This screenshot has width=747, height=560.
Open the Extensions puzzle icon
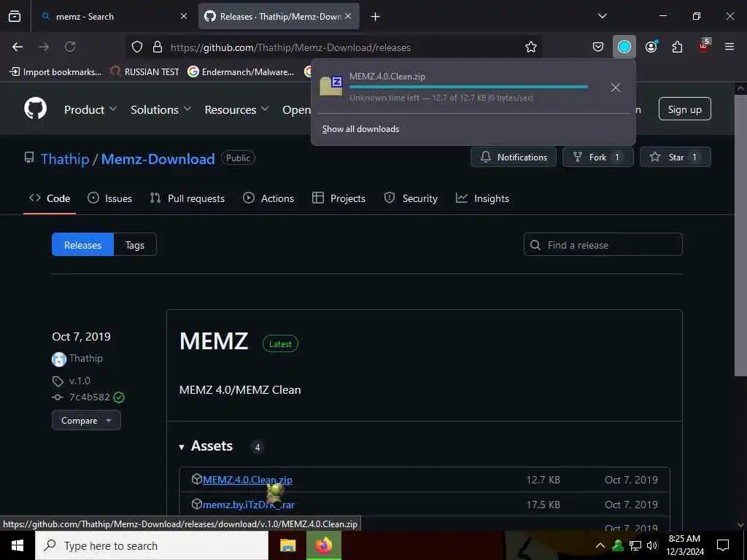[x=677, y=47]
